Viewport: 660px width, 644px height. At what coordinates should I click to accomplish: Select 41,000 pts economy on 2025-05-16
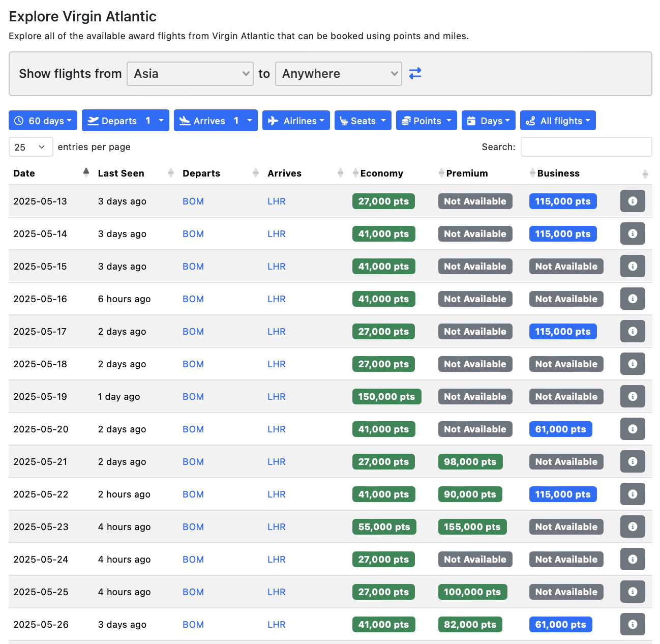[383, 299]
